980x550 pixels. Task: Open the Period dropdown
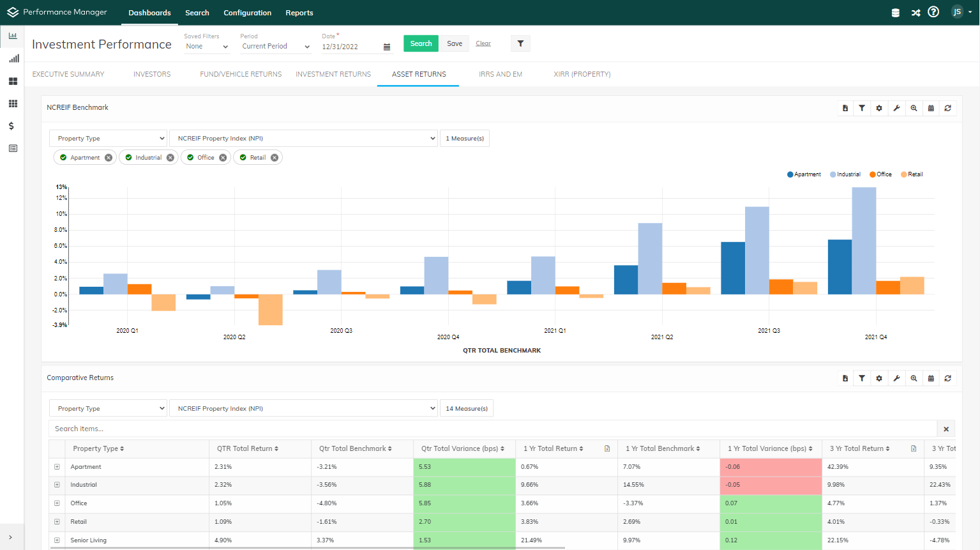[x=276, y=47]
